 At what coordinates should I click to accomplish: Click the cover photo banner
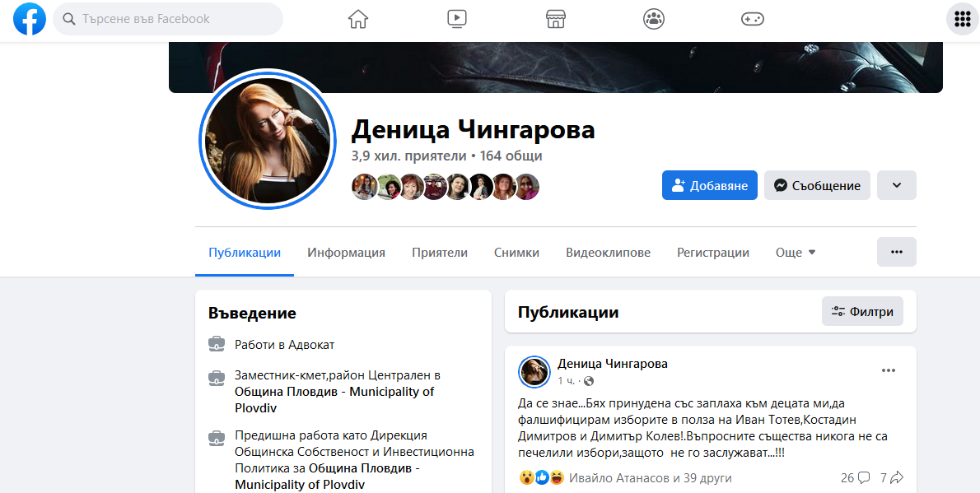(x=556, y=67)
